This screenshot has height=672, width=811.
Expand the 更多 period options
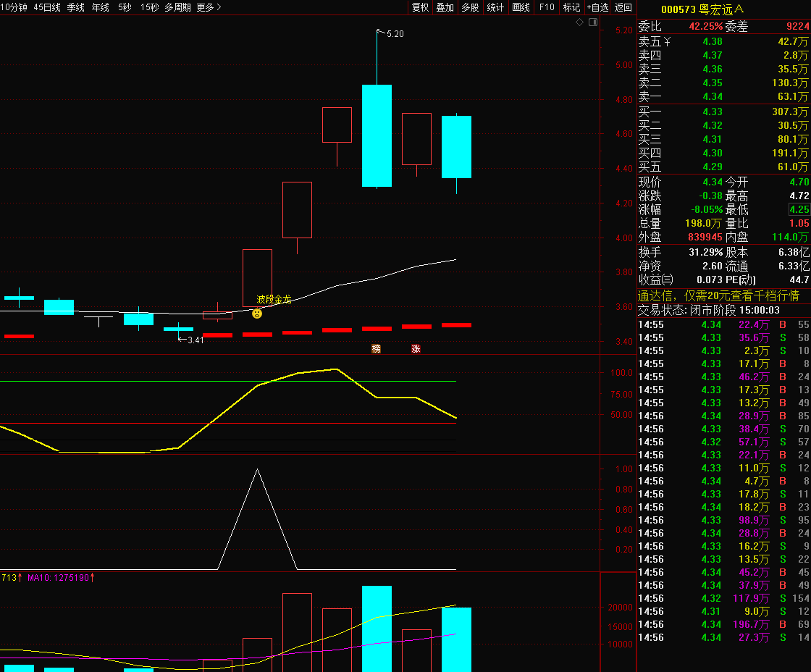pyautogui.click(x=209, y=7)
